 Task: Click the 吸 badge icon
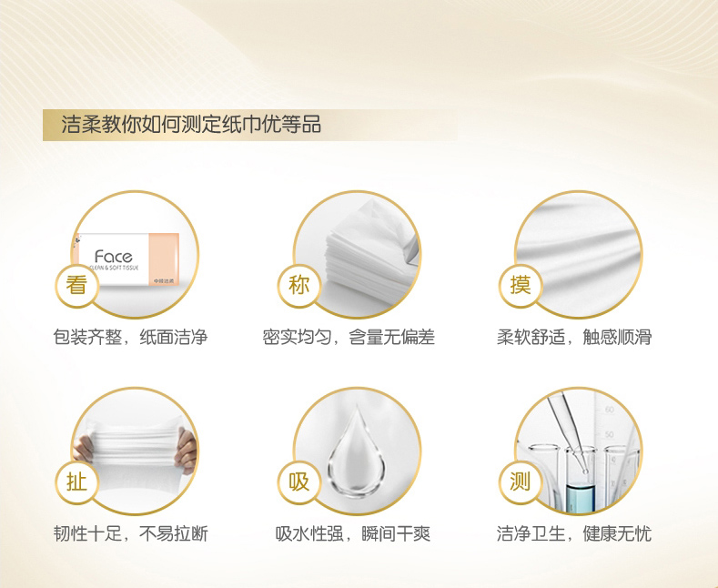pyautogui.click(x=298, y=482)
